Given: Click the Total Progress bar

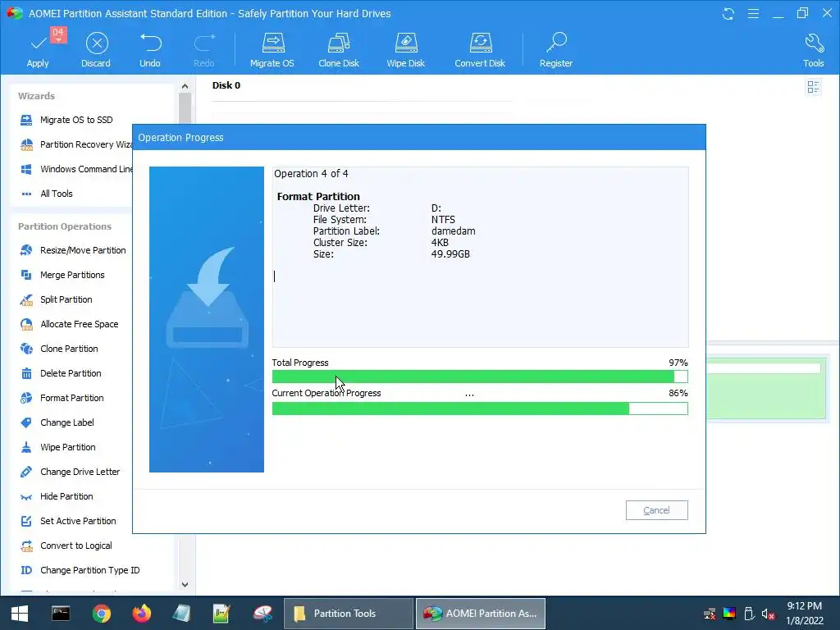Looking at the screenshot, I should 479,377.
